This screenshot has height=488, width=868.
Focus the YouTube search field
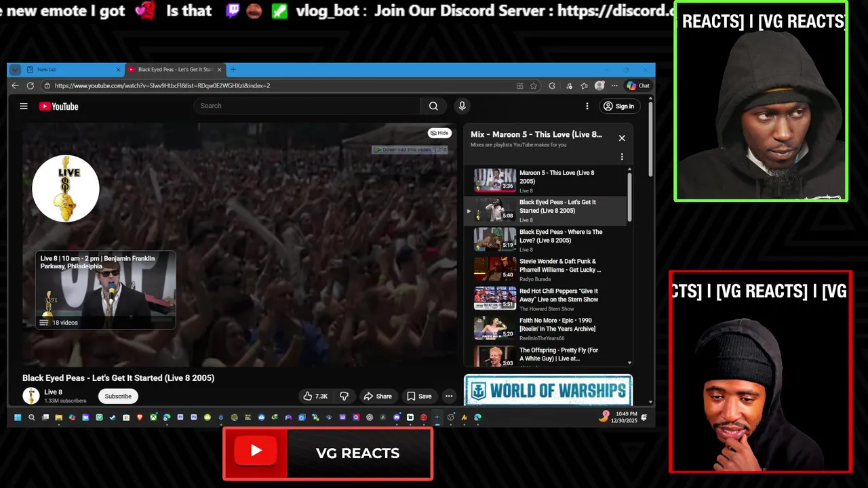[307, 106]
